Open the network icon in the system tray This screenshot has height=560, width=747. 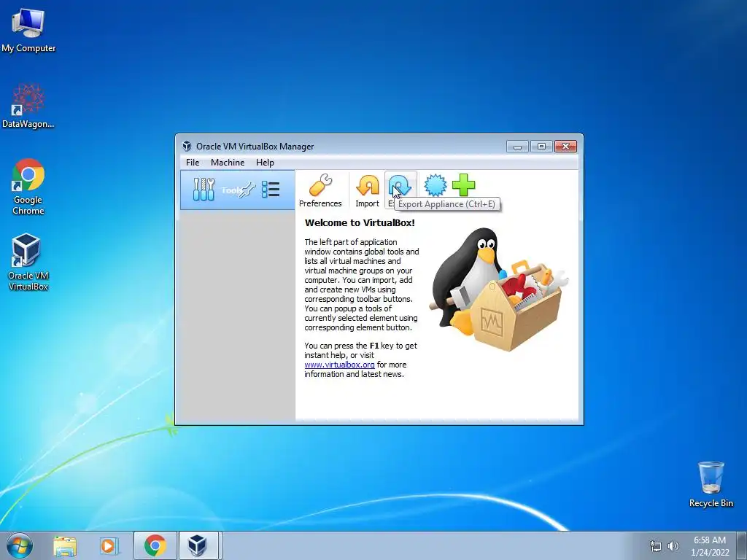click(x=656, y=546)
